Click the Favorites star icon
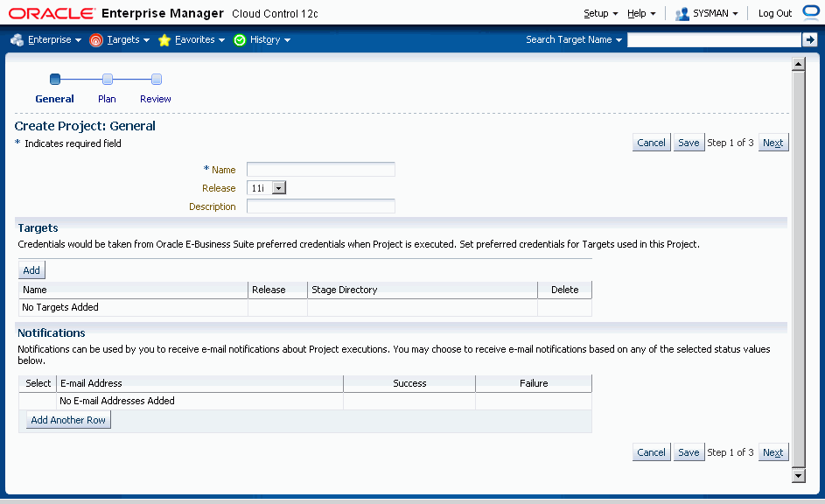Screen dimensions: 825x504 pyautogui.click(x=164, y=40)
